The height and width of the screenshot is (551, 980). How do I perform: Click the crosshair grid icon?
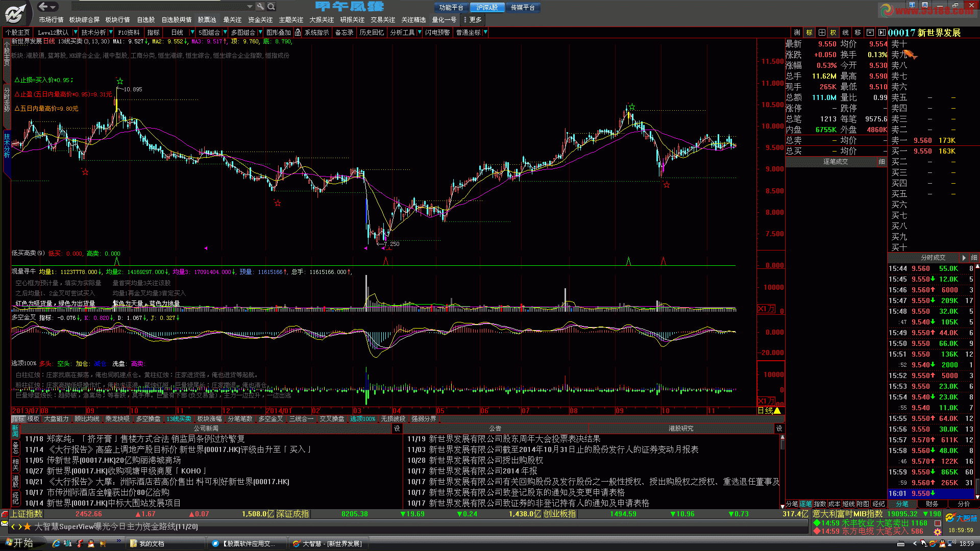[822, 32]
